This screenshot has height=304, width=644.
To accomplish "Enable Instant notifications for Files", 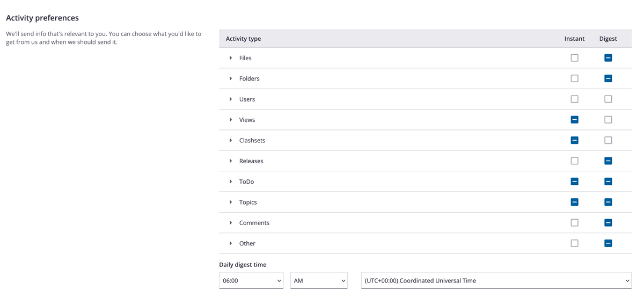I will click(574, 58).
